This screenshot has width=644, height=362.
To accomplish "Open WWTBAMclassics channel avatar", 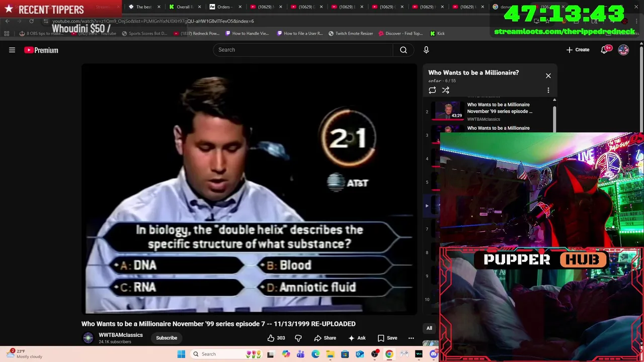I will pos(88,338).
